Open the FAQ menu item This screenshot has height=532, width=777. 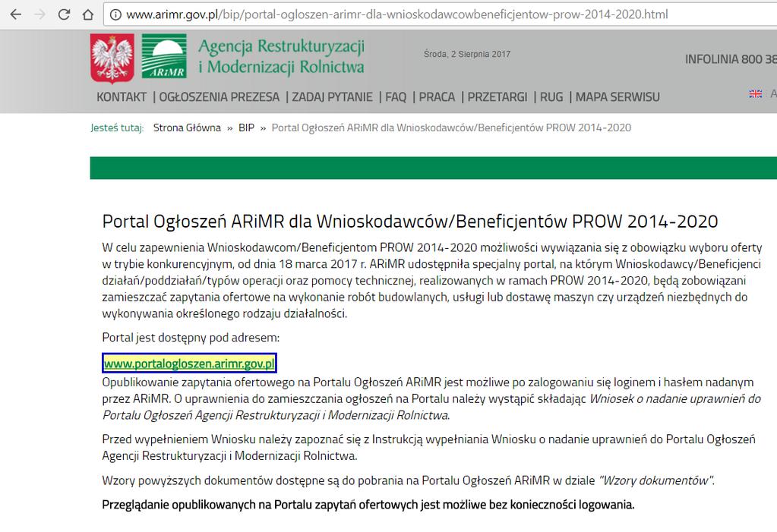[x=396, y=97]
